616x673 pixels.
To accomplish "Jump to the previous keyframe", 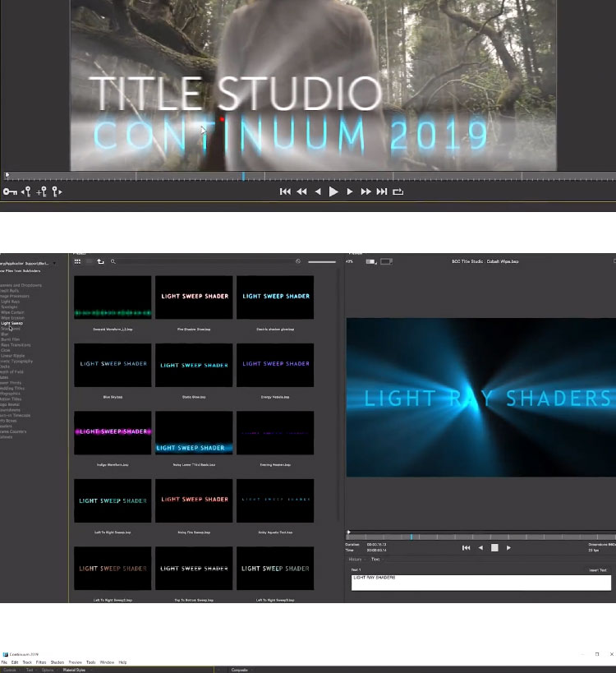I will [x=26, y=191].
